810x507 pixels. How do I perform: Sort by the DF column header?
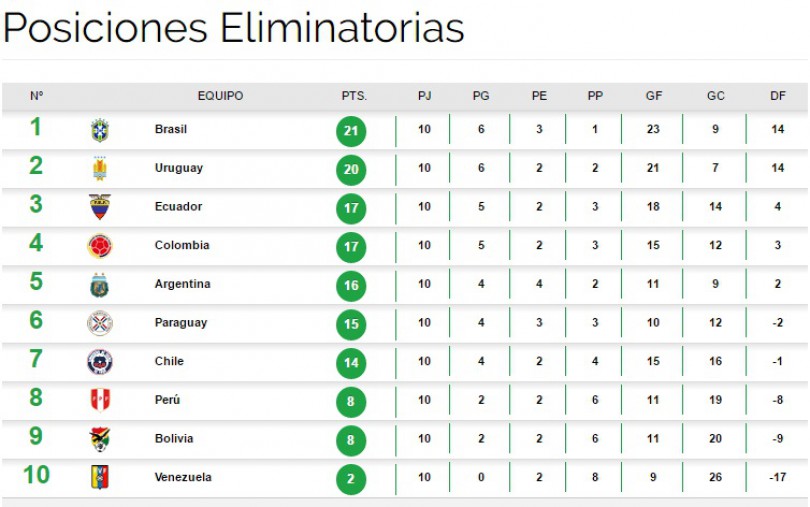click(x=777, y=96)
